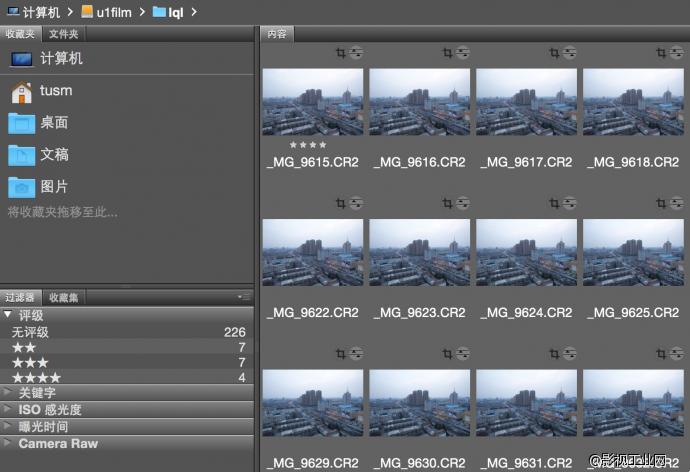Filter by four-star rating
Image resolution: width=690 pixels, height=472 pixels.
(127, 377)
